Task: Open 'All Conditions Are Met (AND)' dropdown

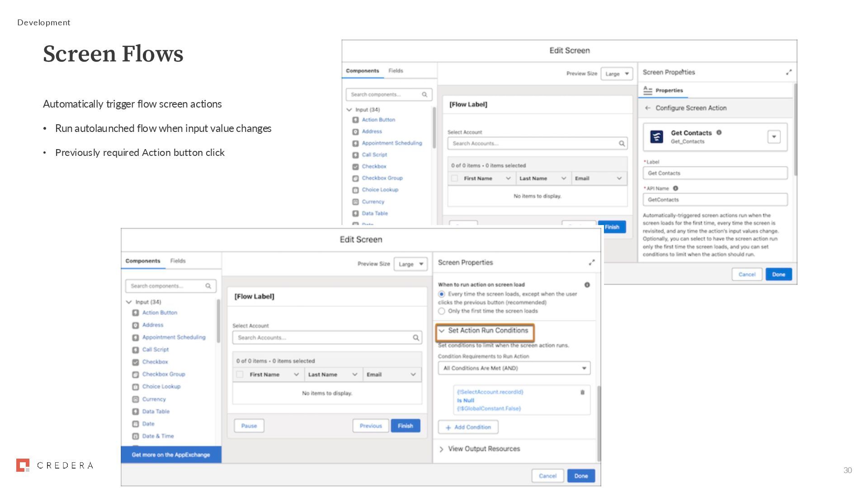Action: 514,368
